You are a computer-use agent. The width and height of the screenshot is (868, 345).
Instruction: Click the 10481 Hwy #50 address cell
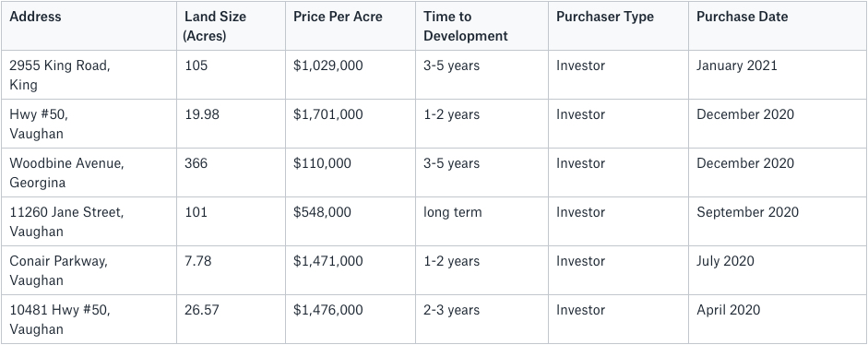[89, 319]
